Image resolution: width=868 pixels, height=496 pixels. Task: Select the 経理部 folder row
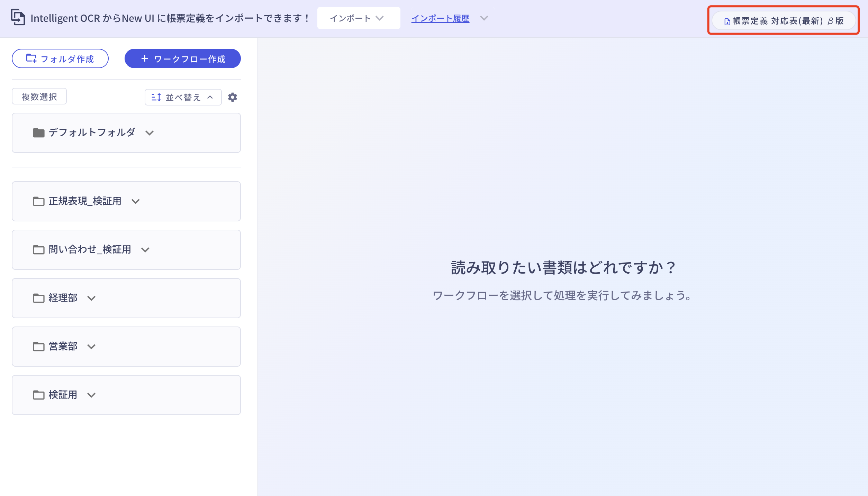(x=126, y=298)
